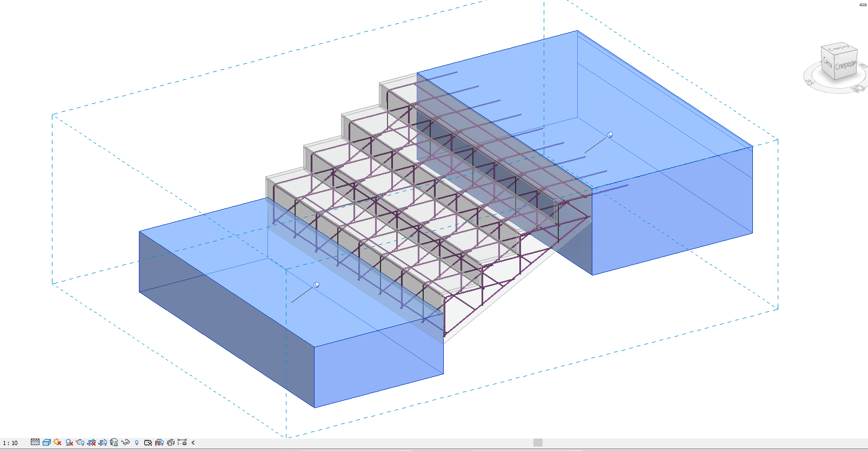
Task: Collapse the view control bar arrow
Action: tap(193, 442)
